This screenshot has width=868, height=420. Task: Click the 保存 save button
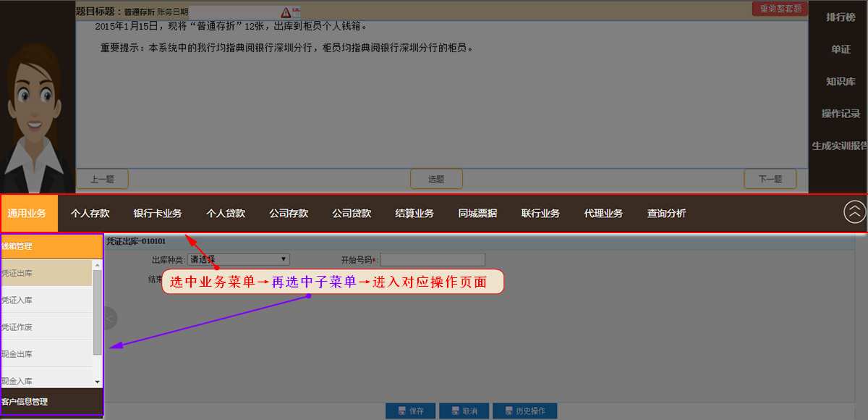(409, 411)
